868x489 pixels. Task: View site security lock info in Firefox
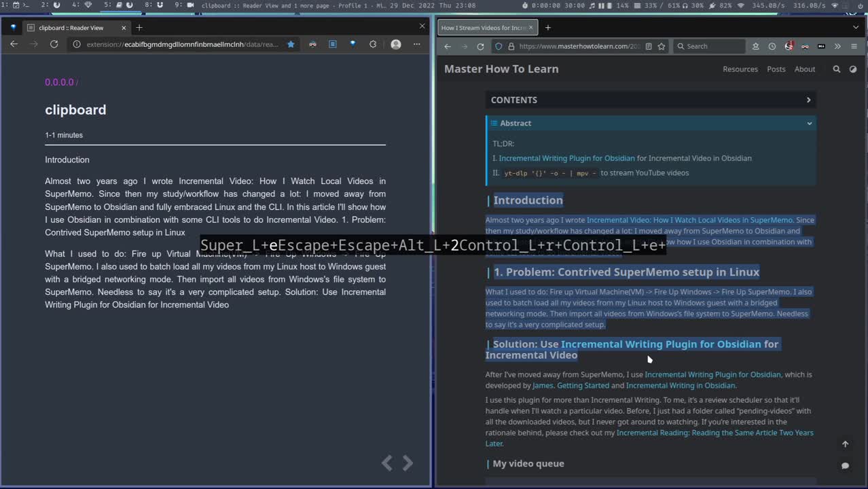point(510,46)
